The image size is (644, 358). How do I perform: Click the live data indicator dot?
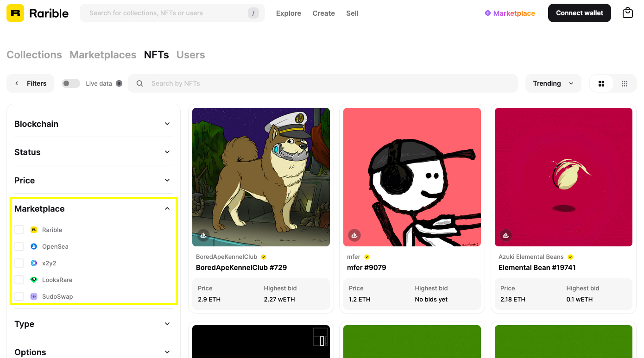[x=119, y=83]
